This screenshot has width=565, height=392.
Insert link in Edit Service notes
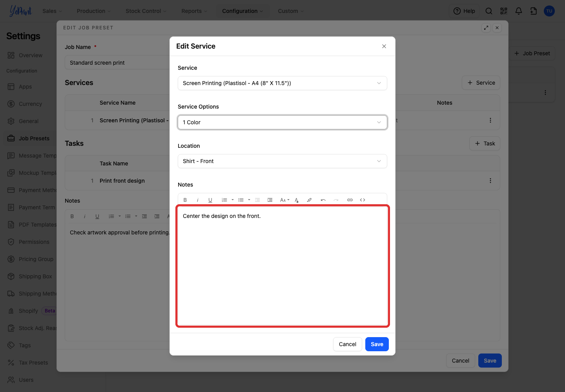point(350,200)
